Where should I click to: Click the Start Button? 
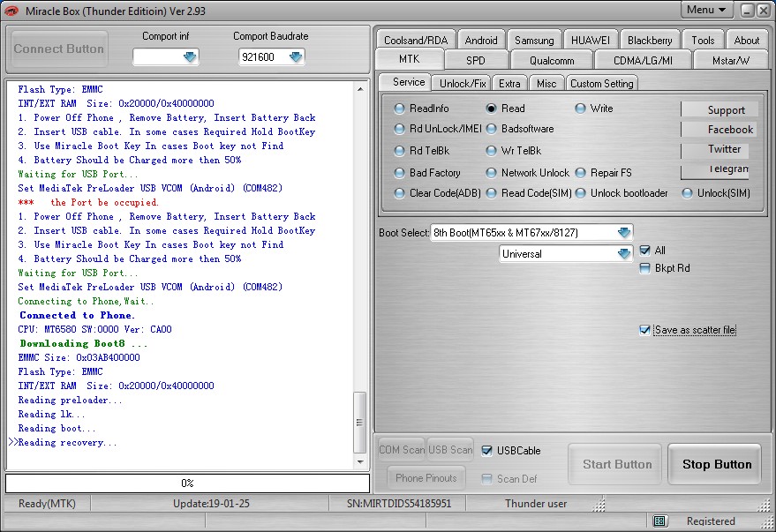coord(615,464)
